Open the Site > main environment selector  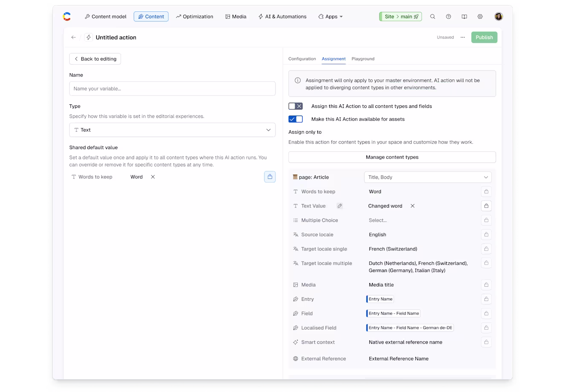click(x=400, y=17)
